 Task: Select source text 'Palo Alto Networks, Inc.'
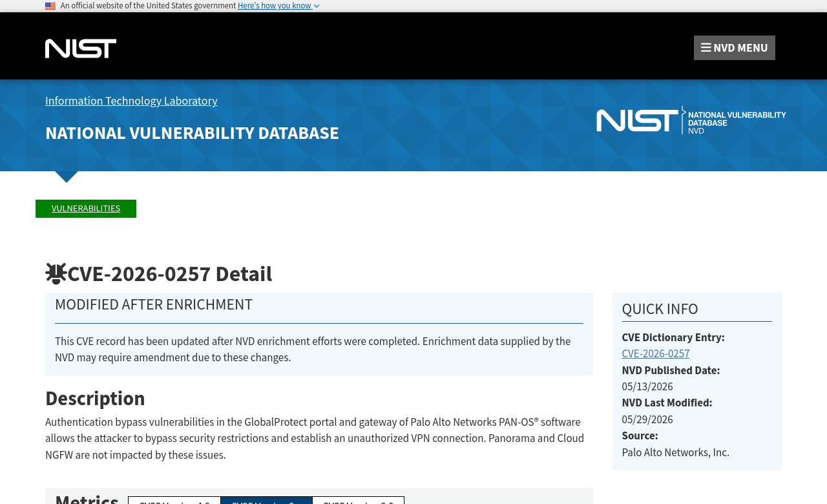(x=676, y=453)
